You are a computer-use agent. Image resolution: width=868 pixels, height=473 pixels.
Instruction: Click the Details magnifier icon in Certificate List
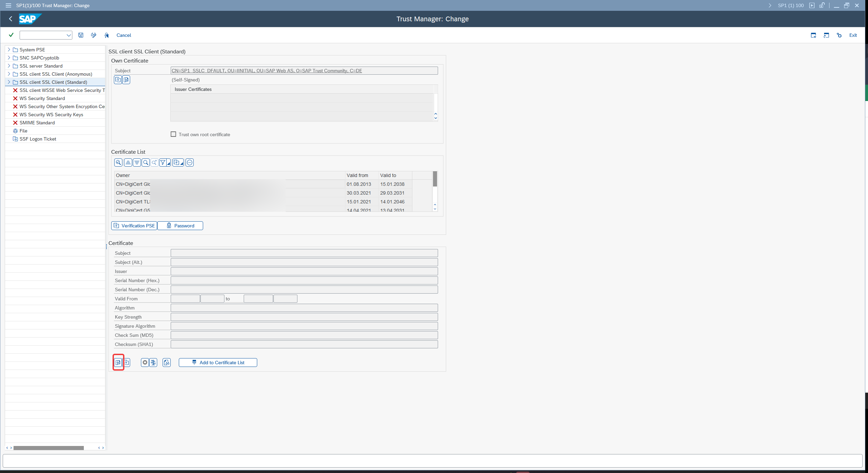118,163
